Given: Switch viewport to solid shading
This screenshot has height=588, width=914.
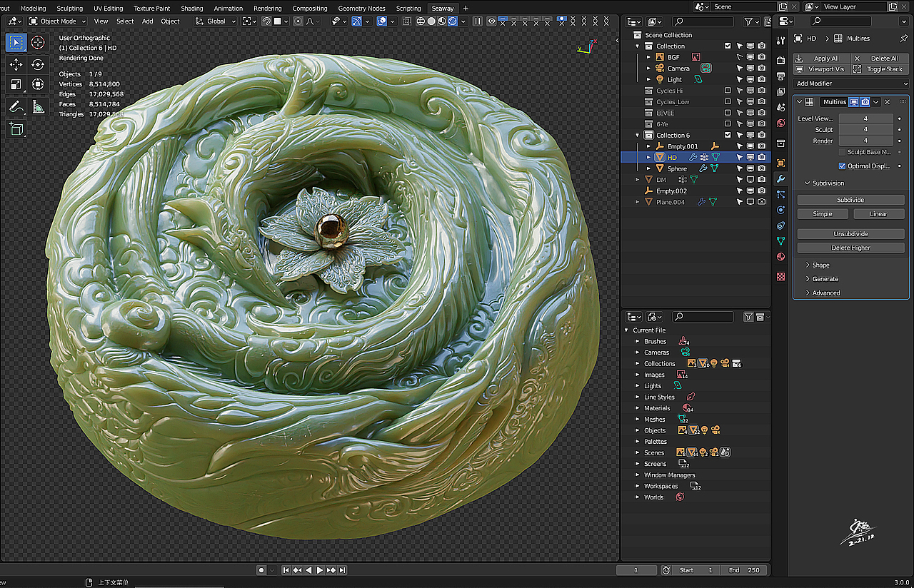Looking at the screenshot, I should tap(431, 21).
